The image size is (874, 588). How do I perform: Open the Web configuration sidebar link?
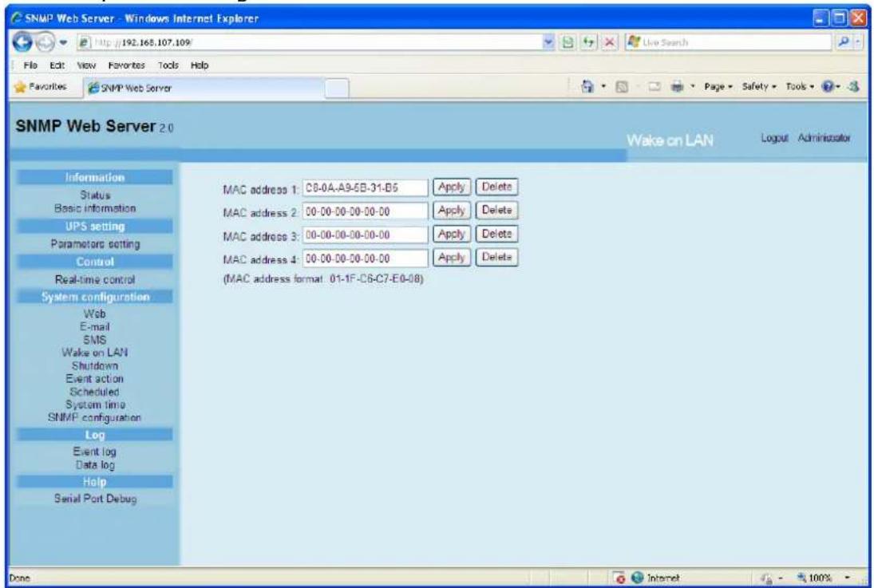[x=95, y=314]
